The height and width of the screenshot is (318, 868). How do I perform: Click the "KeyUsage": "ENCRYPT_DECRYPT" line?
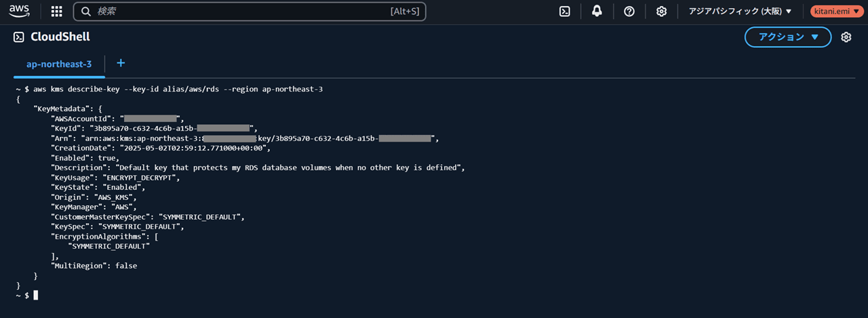pyautogui.click(x=116, y=178)
